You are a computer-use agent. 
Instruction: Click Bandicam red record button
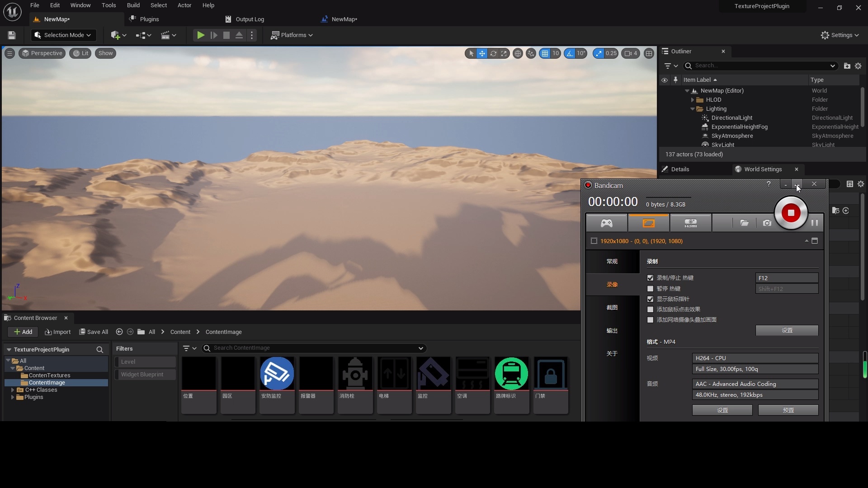coord(791,213)
